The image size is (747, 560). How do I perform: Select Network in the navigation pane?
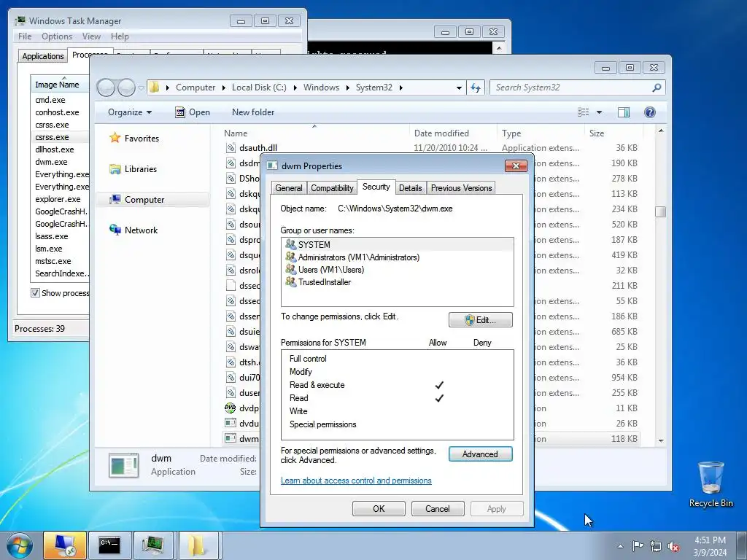(x=141, y=230)
